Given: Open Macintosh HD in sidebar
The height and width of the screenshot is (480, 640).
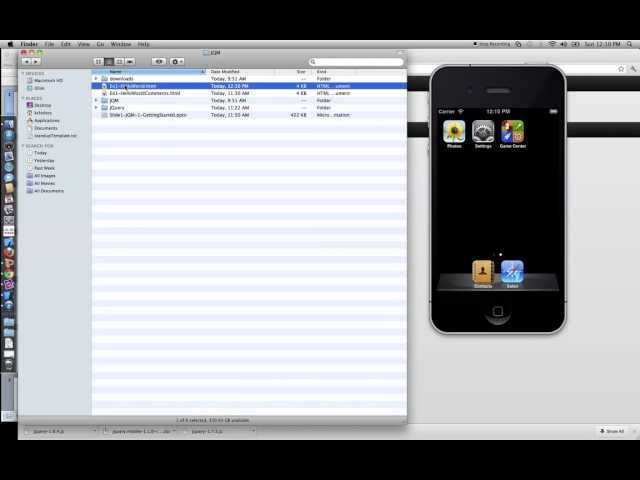Looking at the screenshot, I should 44,80.
